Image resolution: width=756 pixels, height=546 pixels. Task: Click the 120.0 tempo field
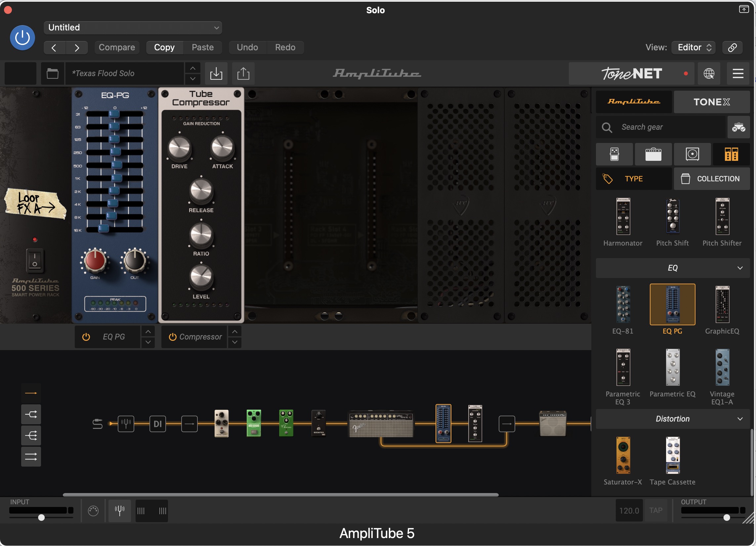pyautogui.click(x=629, y=510)
